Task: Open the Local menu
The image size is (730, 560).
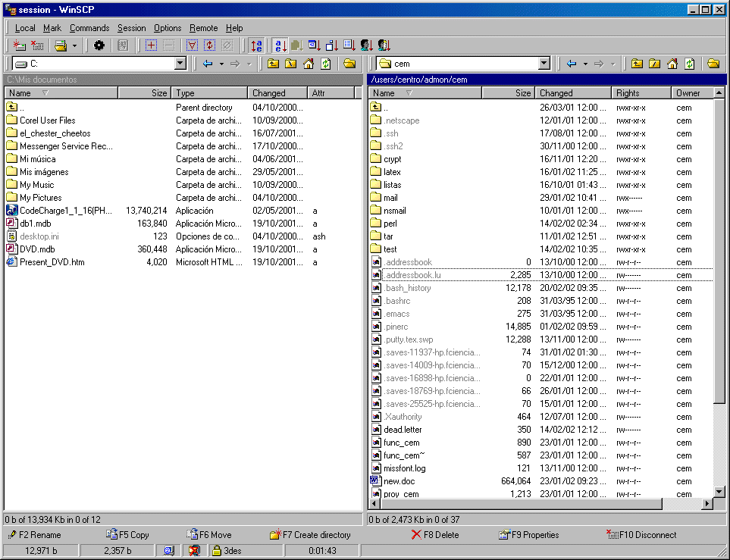Action: point(25,28)
